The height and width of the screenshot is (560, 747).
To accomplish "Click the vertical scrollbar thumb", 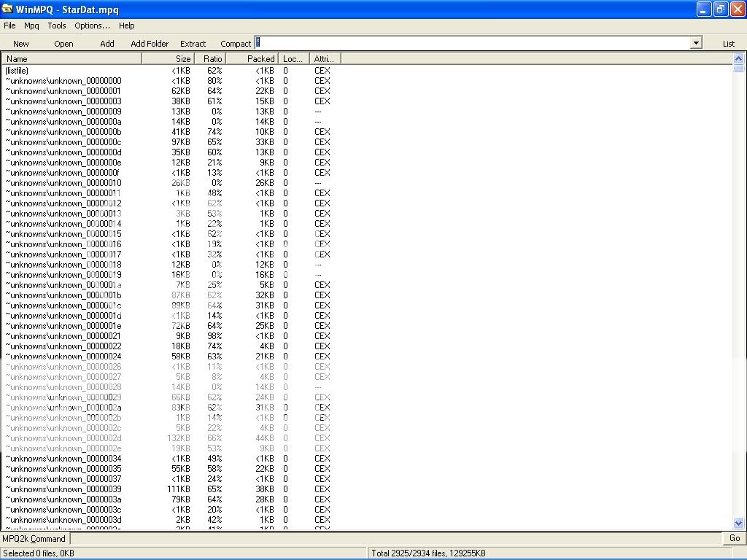I will pos(738,68).
